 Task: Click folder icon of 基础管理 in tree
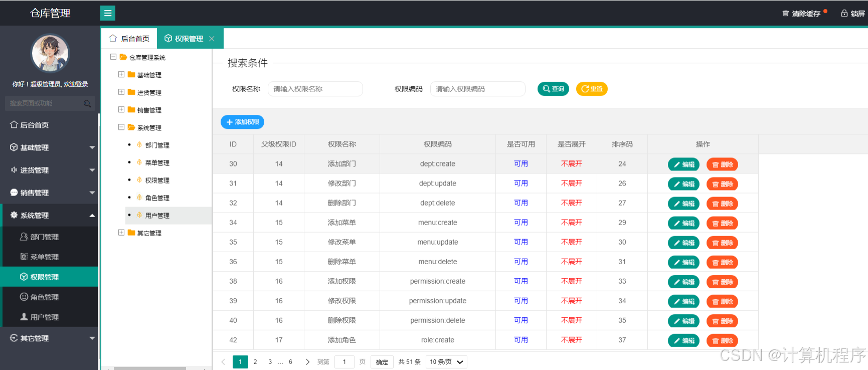click(x=131, y=75)
